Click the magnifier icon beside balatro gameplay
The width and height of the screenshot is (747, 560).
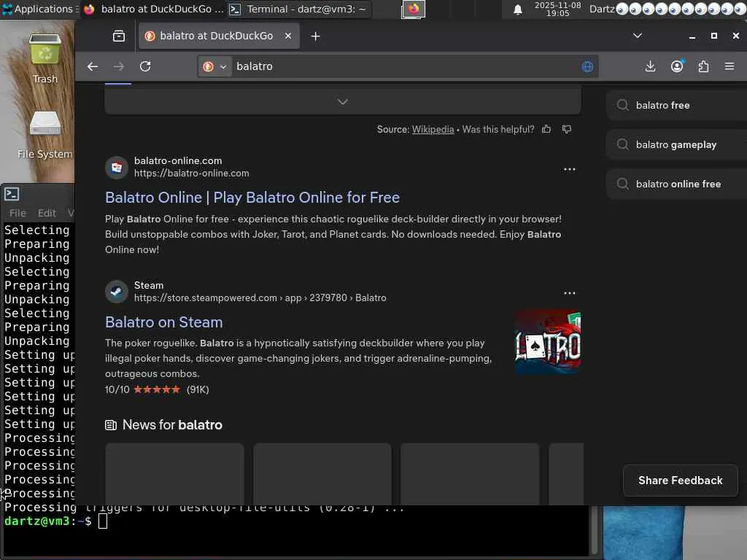622,144
